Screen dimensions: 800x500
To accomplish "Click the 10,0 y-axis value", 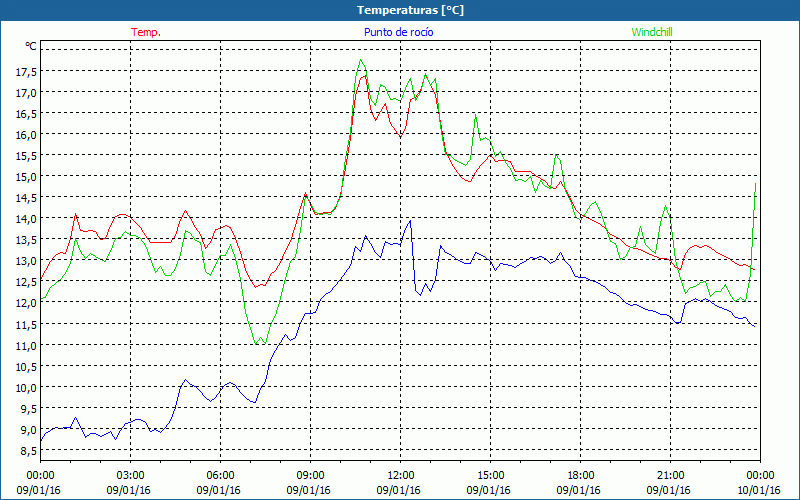I will click(26, 388).
